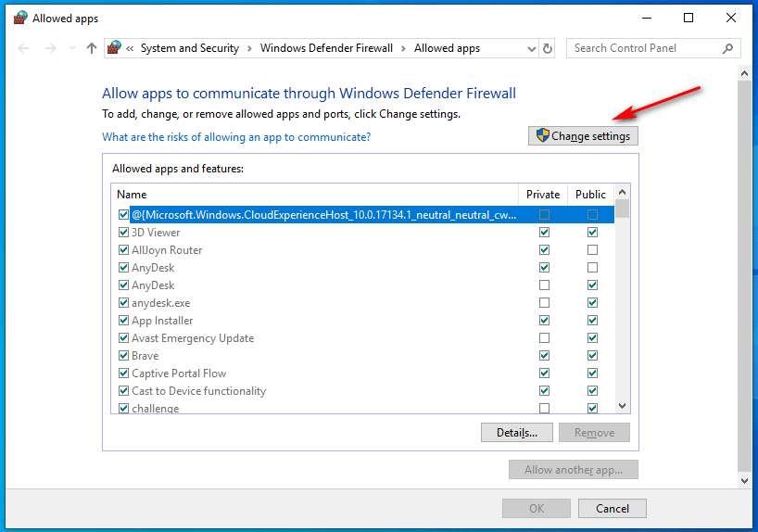
Task: Click the Private column header
Action: pyautogui.click(x=543, y=195)
